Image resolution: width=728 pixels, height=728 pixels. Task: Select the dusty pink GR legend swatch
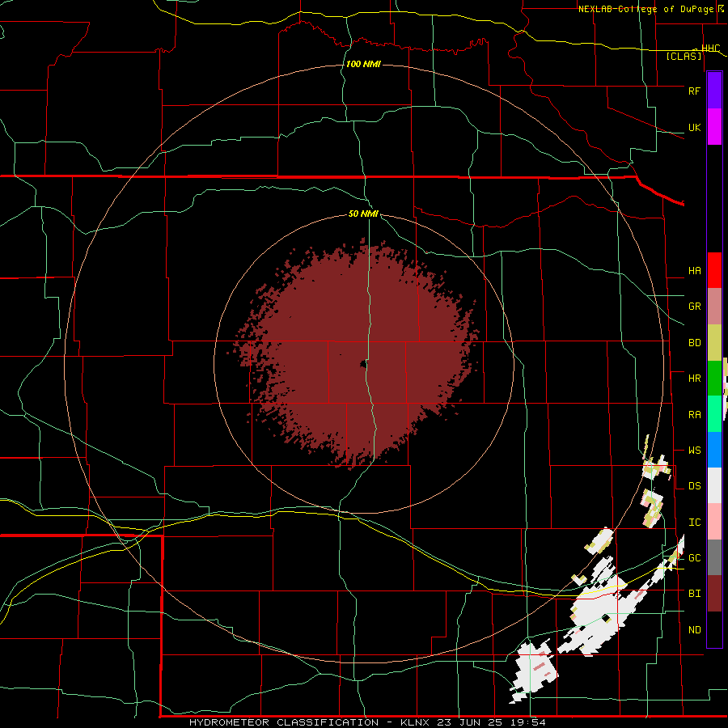714,307
